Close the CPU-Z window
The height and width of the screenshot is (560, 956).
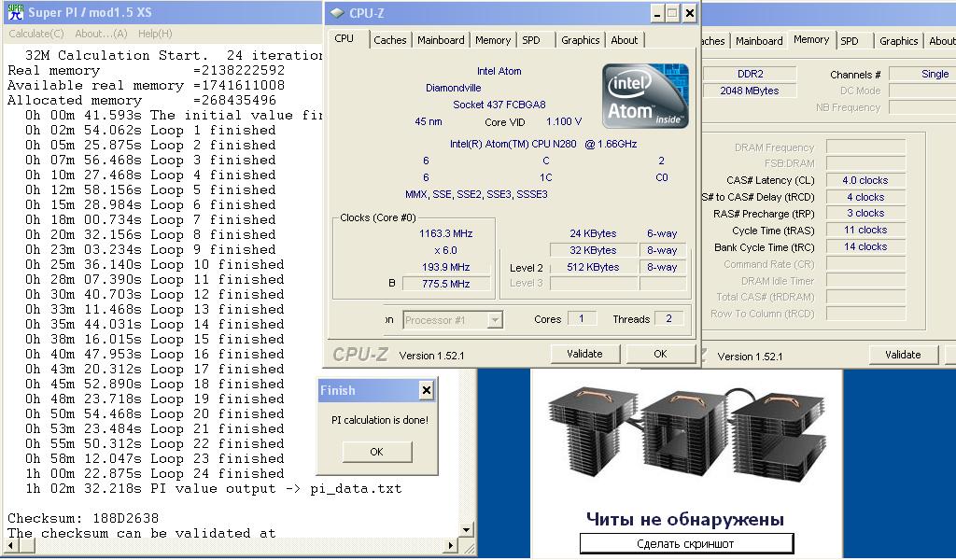tap(689, 13)
